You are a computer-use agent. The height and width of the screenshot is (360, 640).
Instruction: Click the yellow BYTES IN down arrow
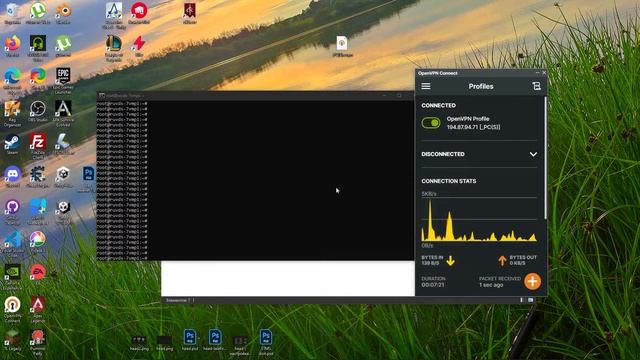451,260
